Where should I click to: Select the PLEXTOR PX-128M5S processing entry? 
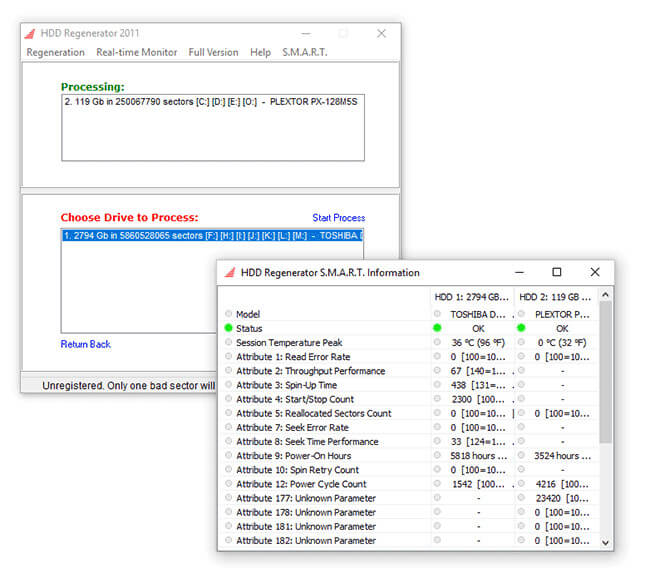point(211,102)
